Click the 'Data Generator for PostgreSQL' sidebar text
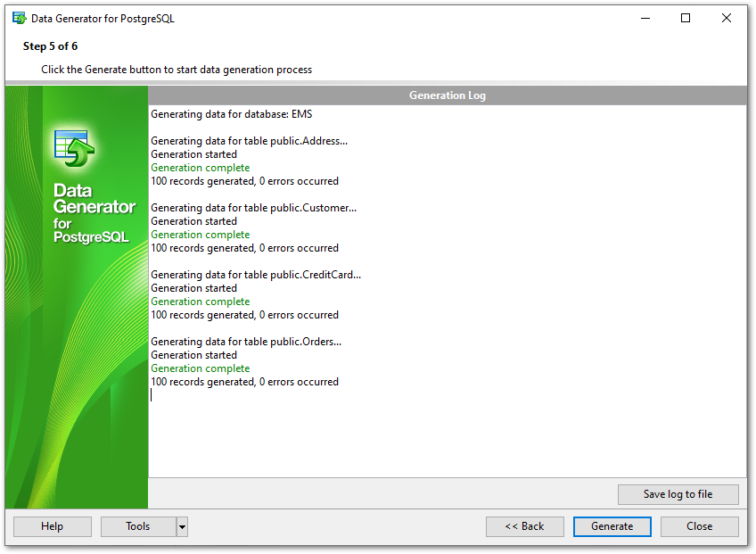Viewport: 756px width, 554px height. pyautogui.click(x=94, y=213)
